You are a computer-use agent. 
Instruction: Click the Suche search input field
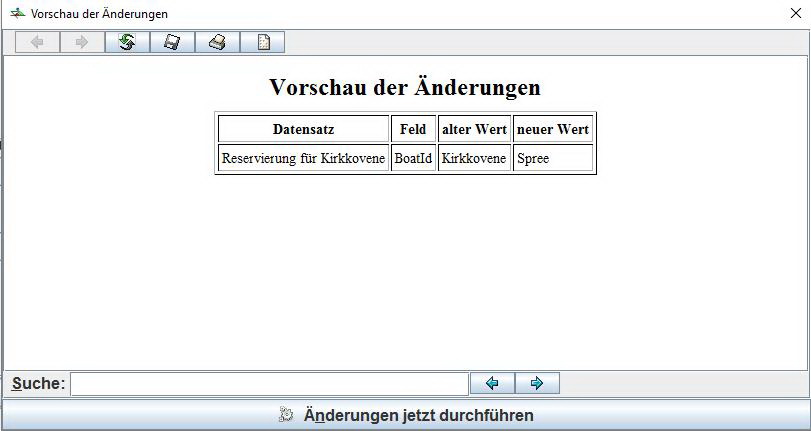269,384
